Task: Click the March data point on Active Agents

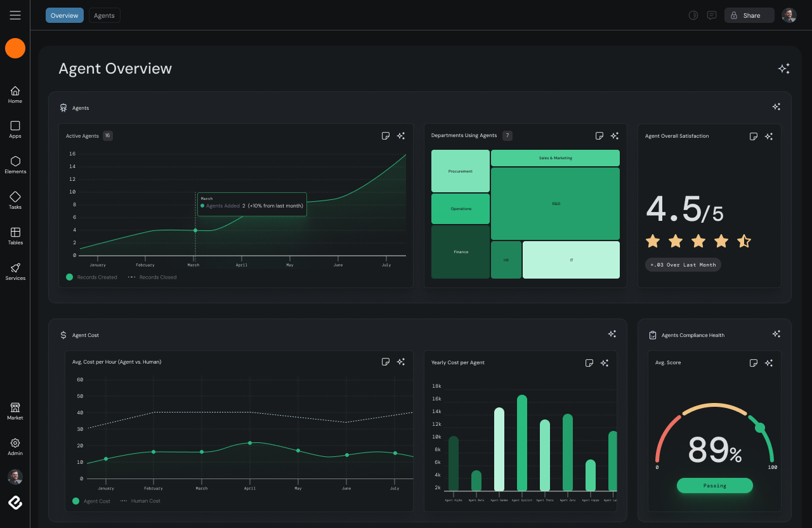Action: coord(195,230)
